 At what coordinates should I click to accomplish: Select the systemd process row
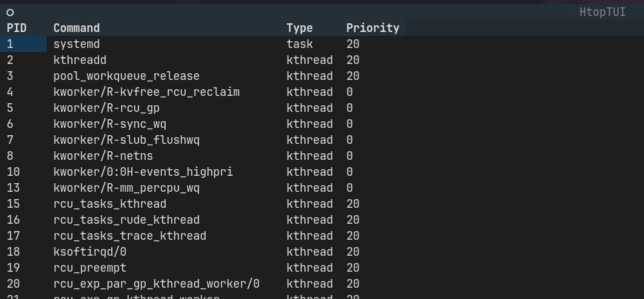(x=77, y=44)
